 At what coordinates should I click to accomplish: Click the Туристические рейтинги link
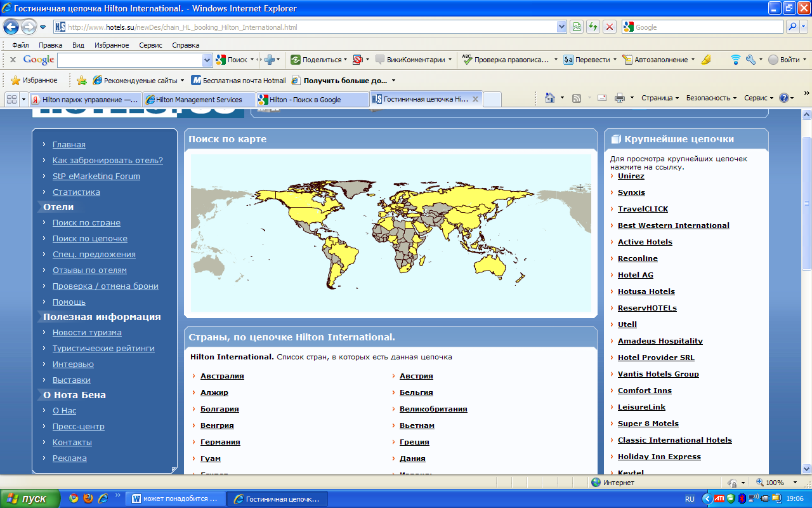point(103,348)
